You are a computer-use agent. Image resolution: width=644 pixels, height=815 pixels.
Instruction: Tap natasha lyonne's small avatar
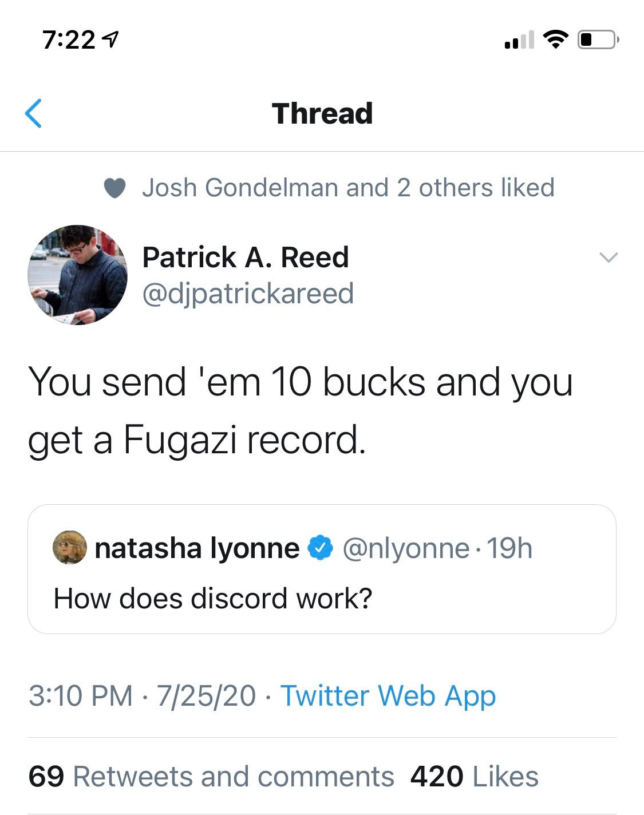[x=69, y=548]
